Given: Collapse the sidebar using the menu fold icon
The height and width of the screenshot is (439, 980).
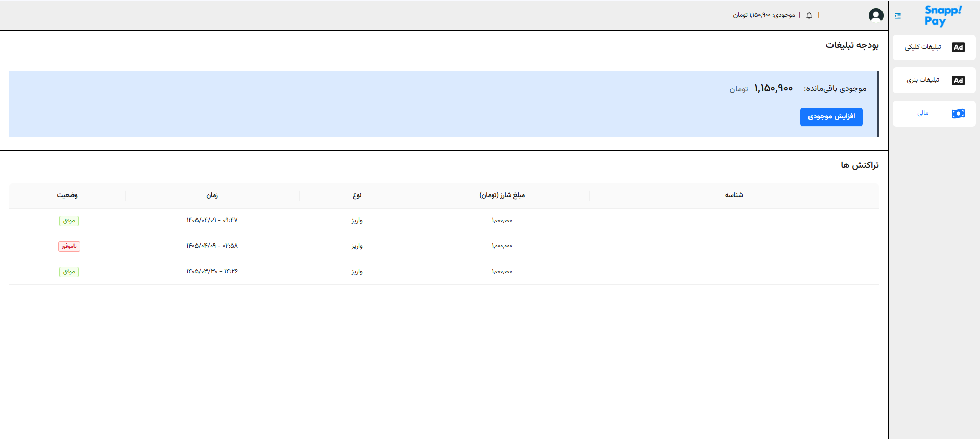Looking at the screenshot, I should [898, 16].
